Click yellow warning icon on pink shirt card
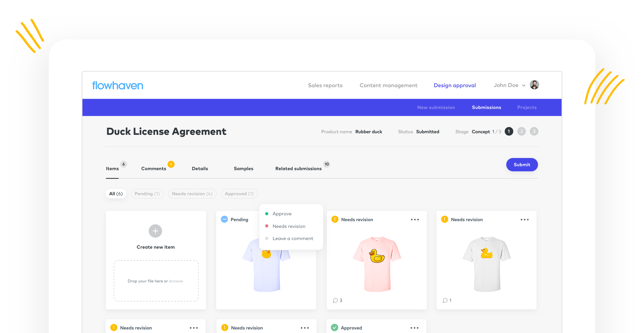Viewport: 644px width, 333px height. pos(335,219)
